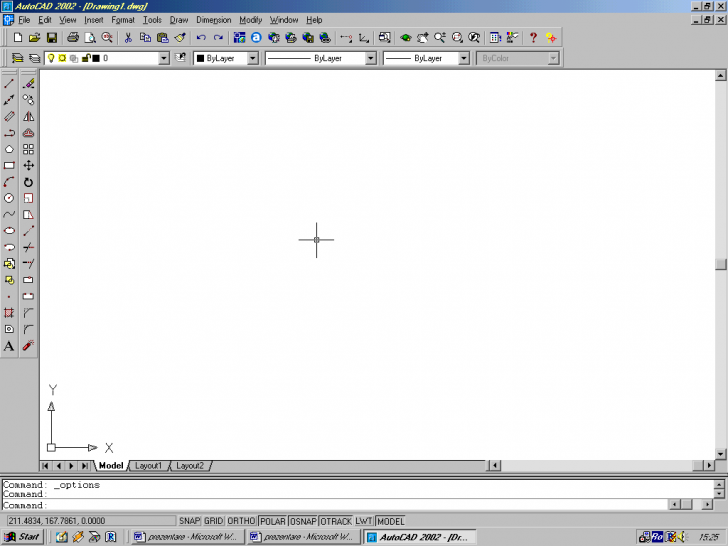The image size is (728, 546).
Task: Open the Format menu
Action: pyautogui.click(x=123, y=20)
